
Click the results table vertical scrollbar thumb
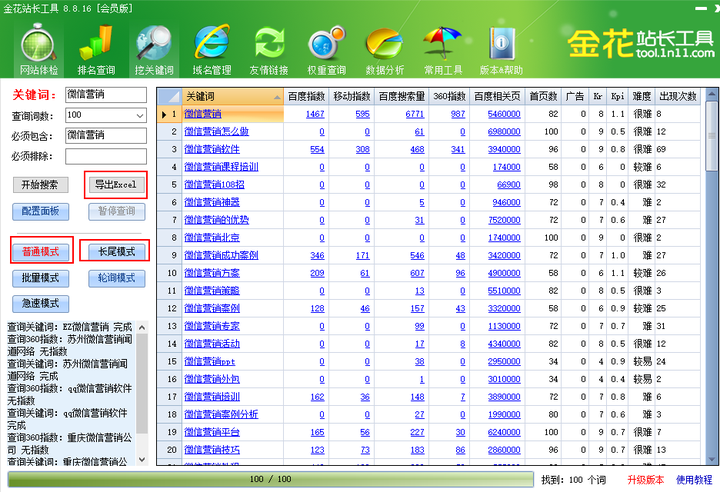711,136
